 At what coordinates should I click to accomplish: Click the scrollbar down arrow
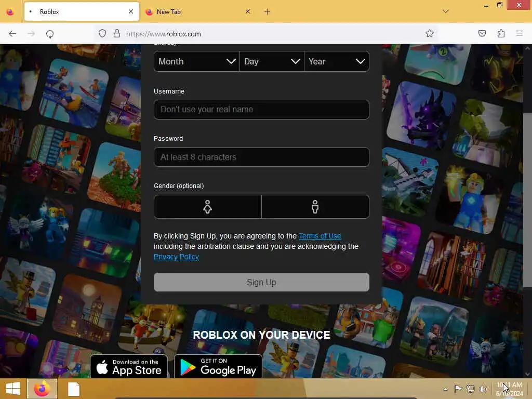pyautogui.click(x=528, y=374)
